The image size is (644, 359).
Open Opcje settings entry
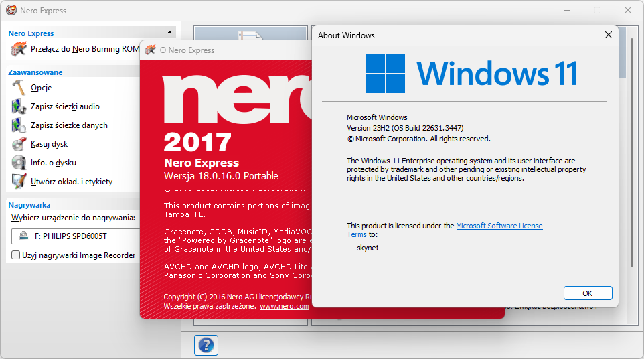[x=41, y=88]
